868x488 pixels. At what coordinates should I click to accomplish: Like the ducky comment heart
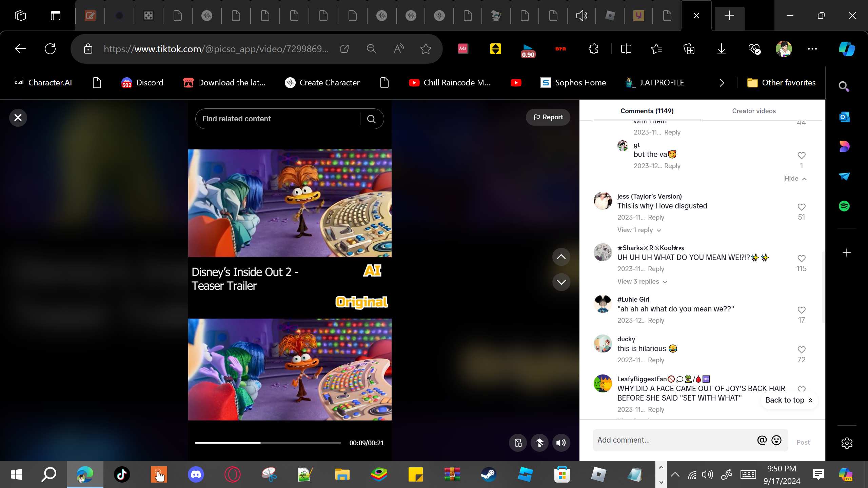(801, 350)
